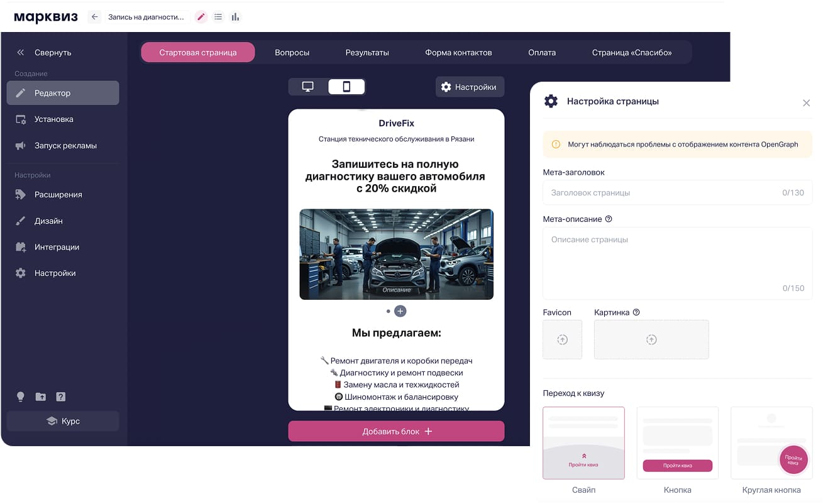The width and height of the screenshot is (828, 504).
Task: Select the Круглая кнопка transition style
Action: point(771,442)
